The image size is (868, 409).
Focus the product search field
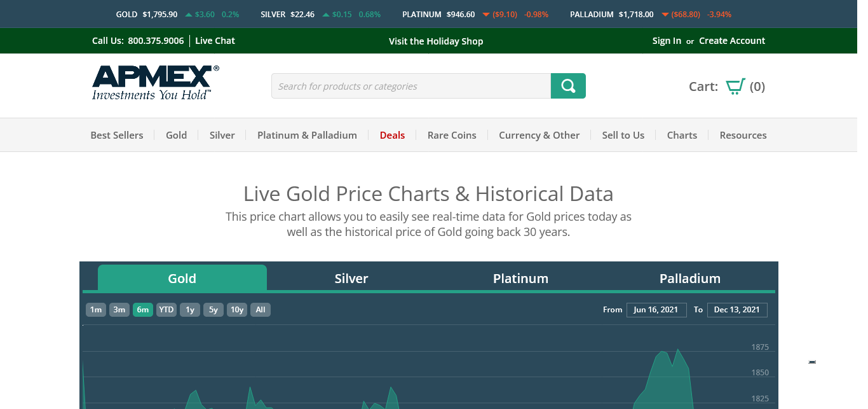410,86
